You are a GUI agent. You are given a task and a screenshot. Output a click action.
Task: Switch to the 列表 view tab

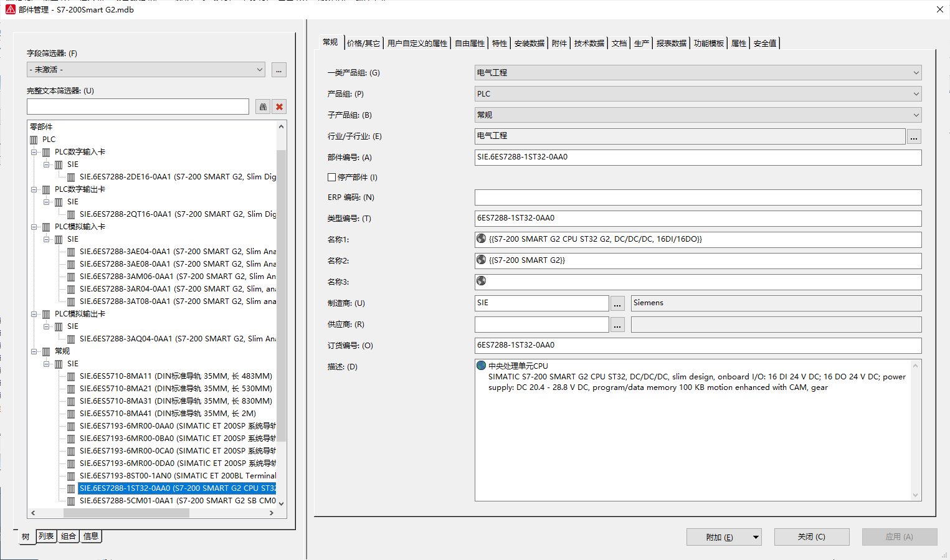tap(46, 536)
